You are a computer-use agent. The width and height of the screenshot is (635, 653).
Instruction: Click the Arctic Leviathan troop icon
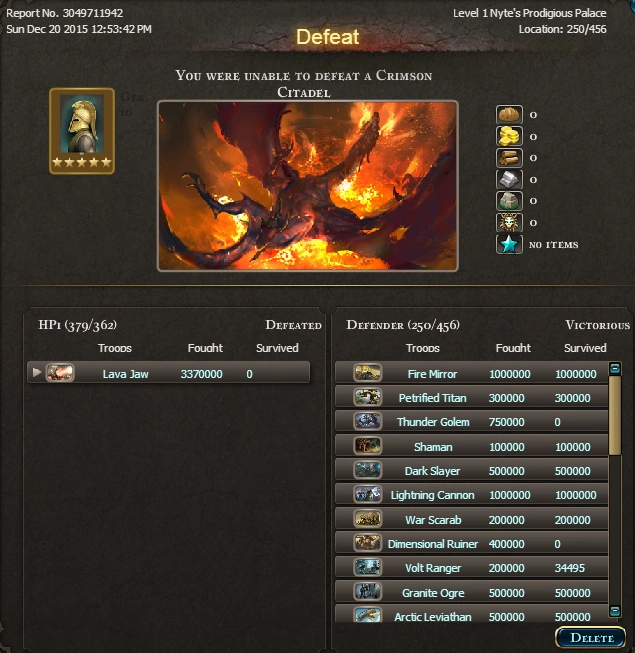tap(367, 615)
